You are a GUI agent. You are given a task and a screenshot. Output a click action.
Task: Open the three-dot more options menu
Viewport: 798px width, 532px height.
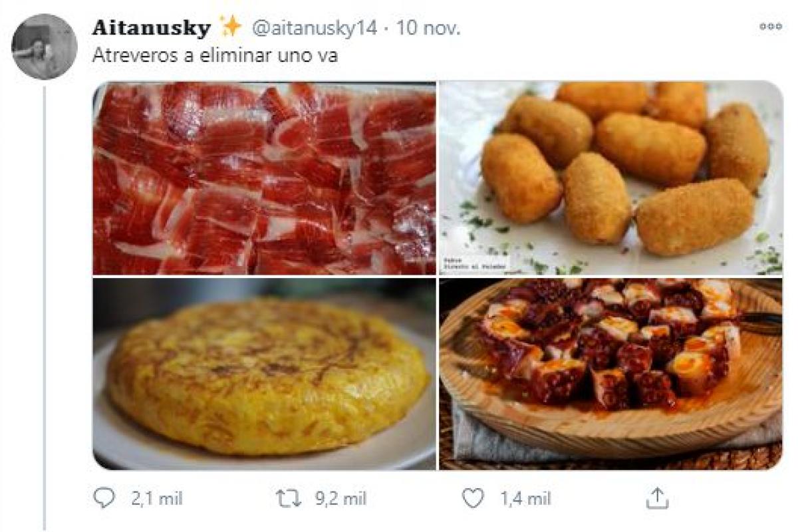770,27
